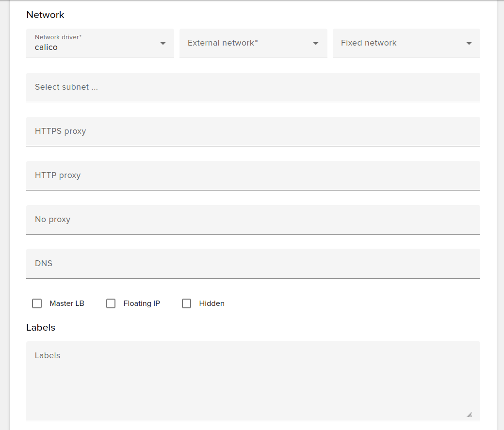Toggle Master LB by clicking its label text

tap(67, 303)
